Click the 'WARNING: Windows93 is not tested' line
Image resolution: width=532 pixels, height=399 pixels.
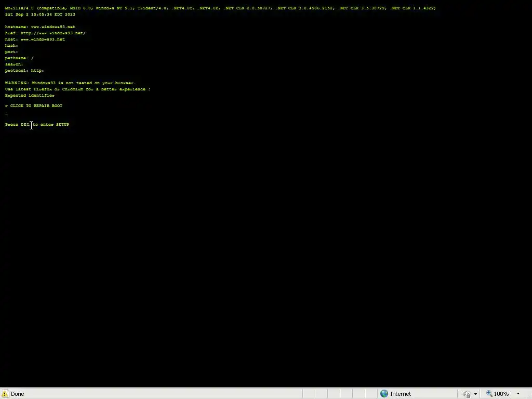[x=70, y=83]
